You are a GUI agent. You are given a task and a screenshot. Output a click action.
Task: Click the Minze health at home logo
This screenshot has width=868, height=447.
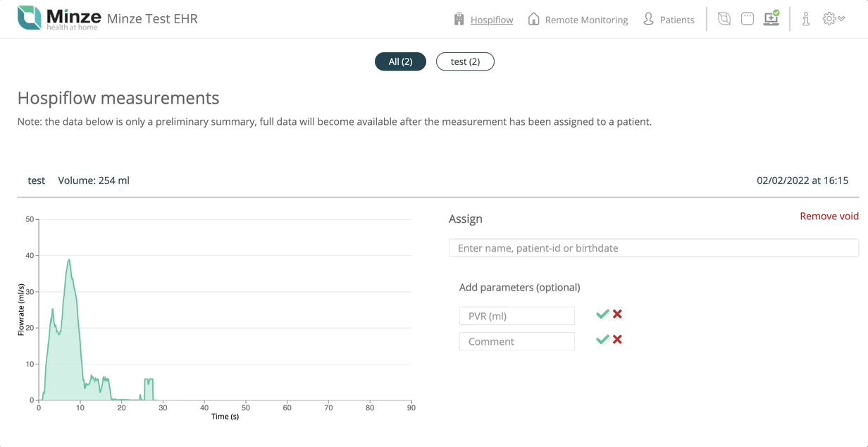[x=58, y=18]
